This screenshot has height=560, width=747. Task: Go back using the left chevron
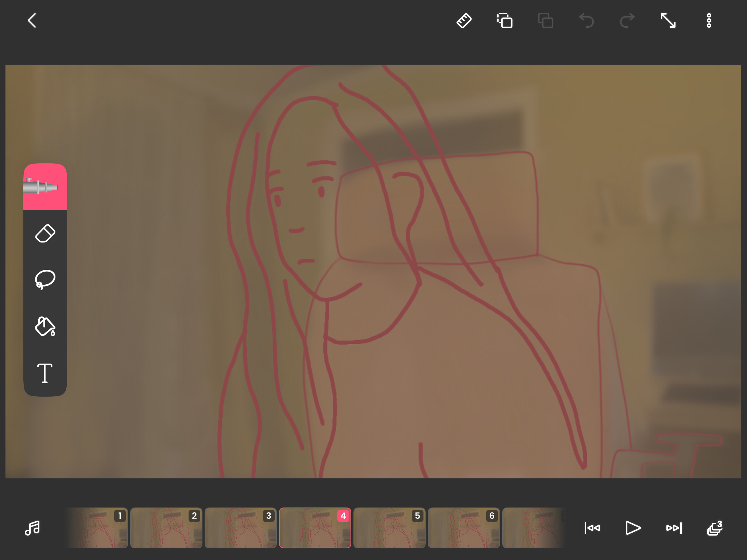pos(32,20)
